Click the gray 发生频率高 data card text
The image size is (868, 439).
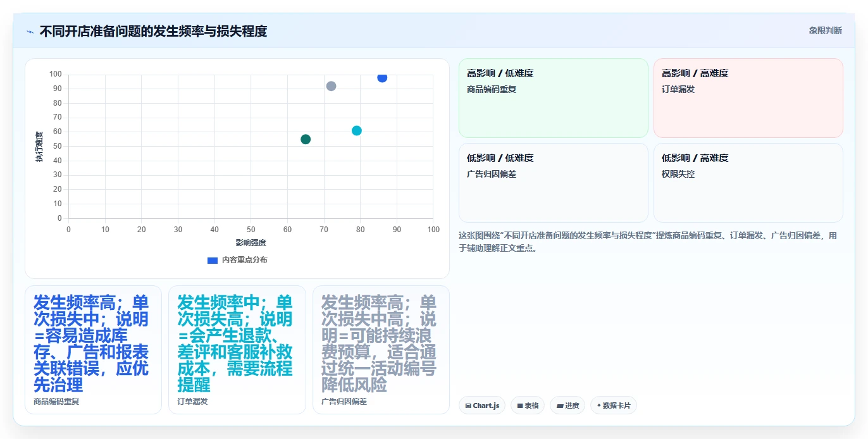379,343
